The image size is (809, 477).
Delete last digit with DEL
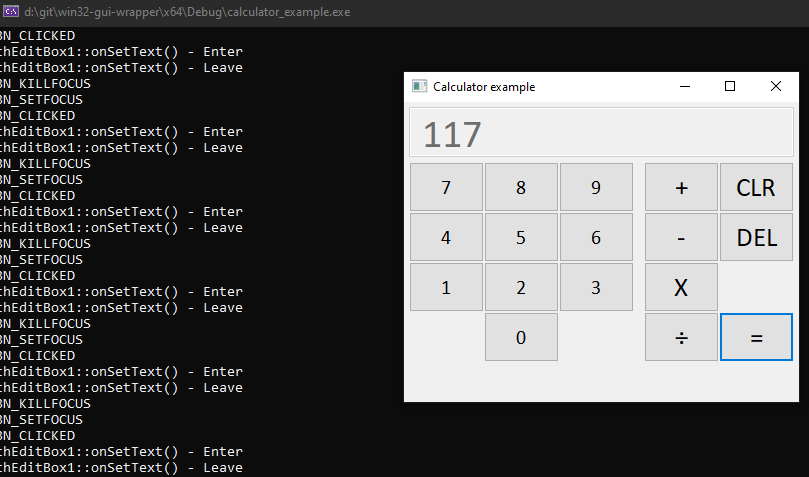[756, 237]
